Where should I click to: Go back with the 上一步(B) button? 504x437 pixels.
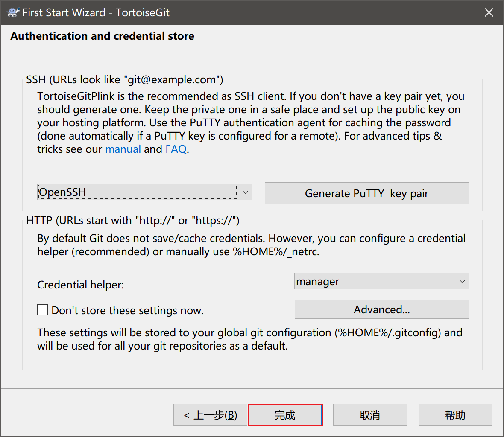210,415
